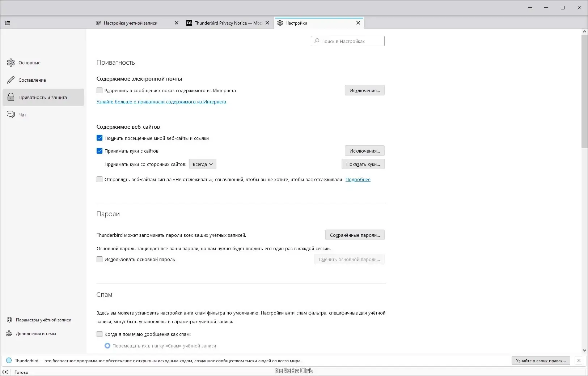Screen dimensions: 588x376
Task: Open the third-party cookies Всегда dropdown
Action: [203, 164]
